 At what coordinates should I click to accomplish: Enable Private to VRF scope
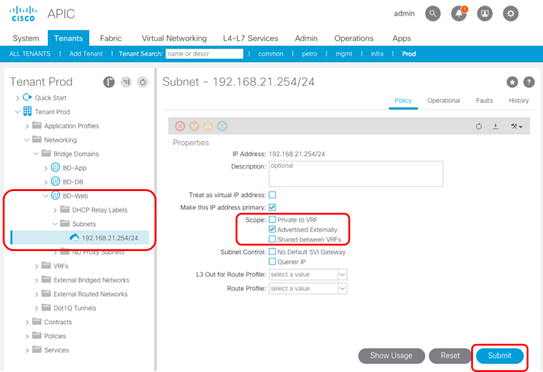[x=273, y=220]
